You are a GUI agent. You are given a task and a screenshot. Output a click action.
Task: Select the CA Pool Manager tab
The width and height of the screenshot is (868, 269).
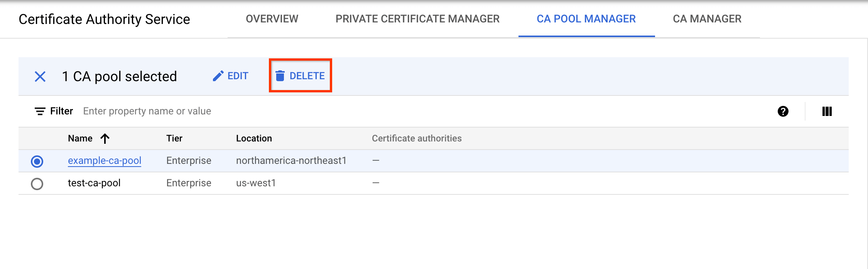point(586,19)
